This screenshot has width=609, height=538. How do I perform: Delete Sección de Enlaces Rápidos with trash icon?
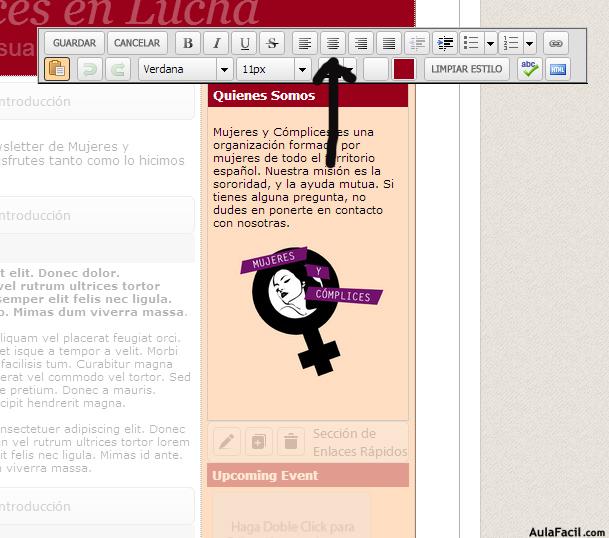click(x=291, y=442)
